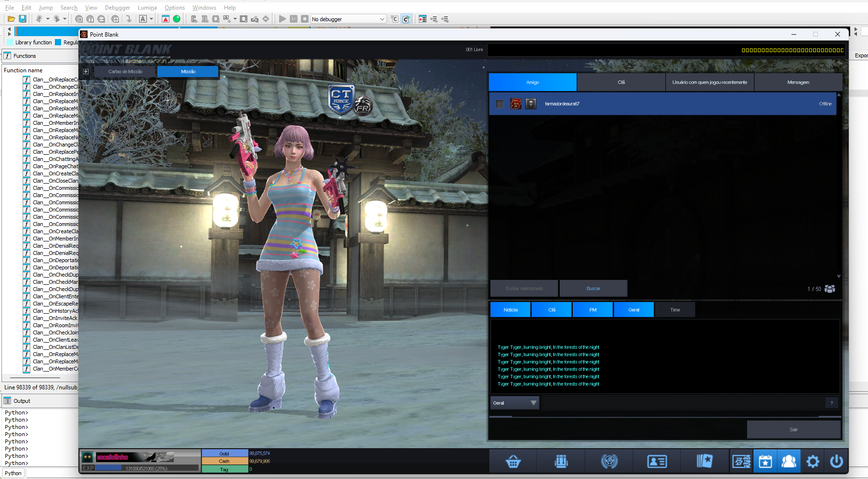Open the Edit menu
This screenshot has height=479, width=868.
tap(26, 7)
